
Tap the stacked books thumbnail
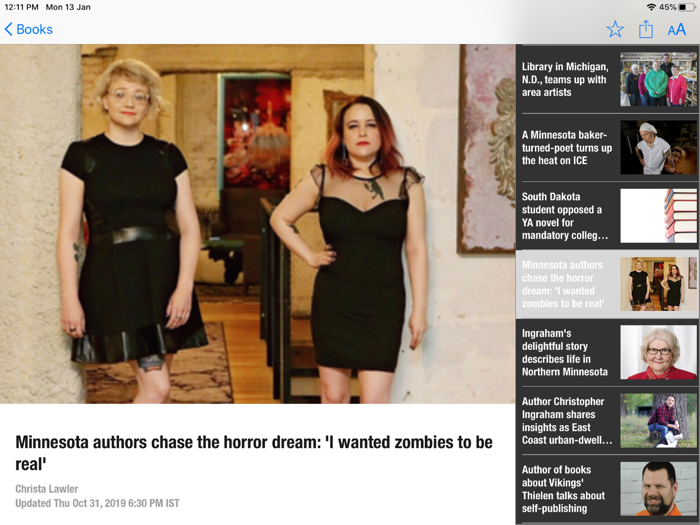click(658, 216)
